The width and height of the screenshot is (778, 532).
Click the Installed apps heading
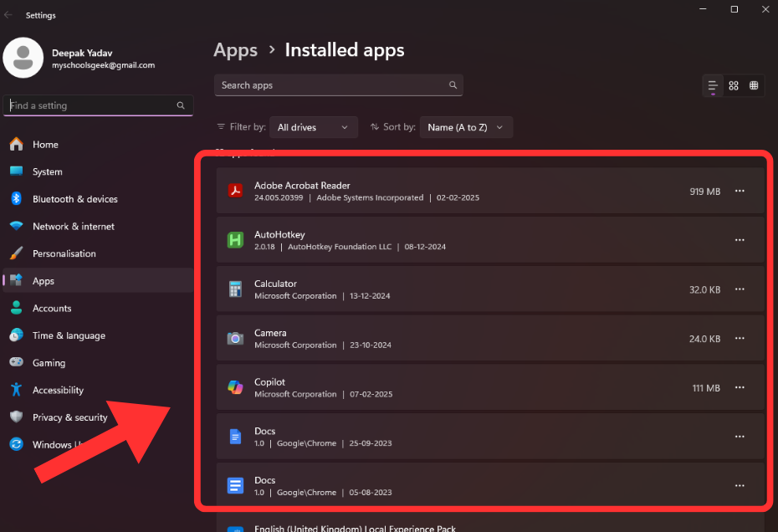point(345,50)
